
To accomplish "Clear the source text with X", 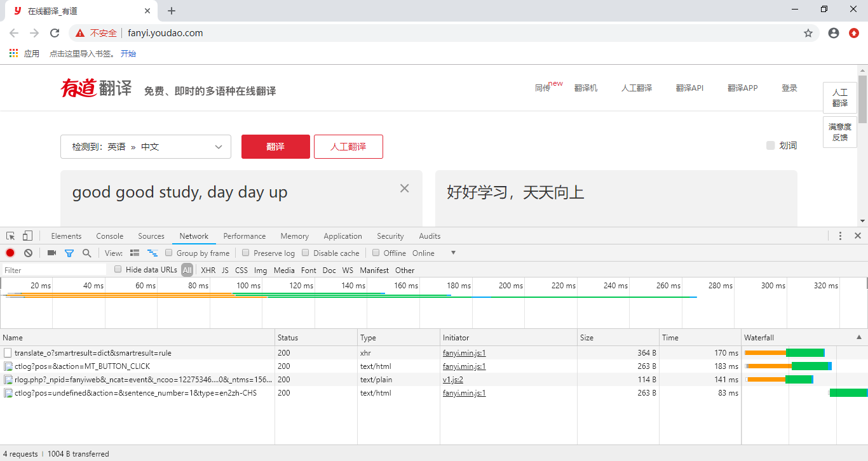I will (x=404, y=188).
